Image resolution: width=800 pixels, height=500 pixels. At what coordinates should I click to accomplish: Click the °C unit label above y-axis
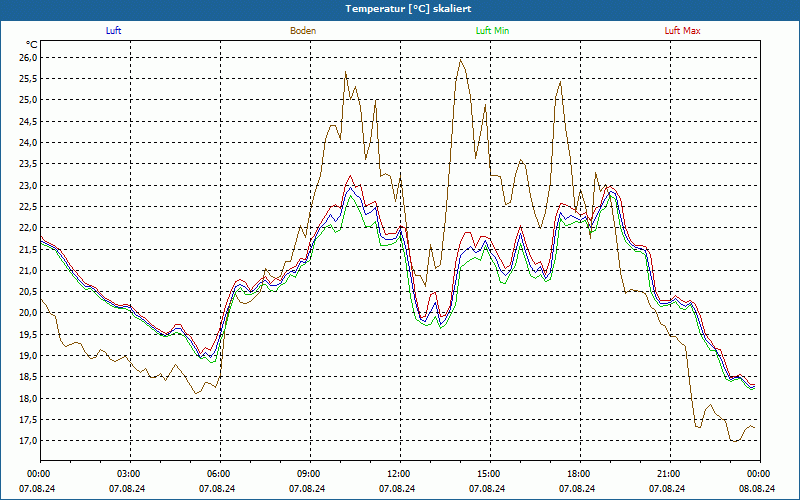[x=32, y=44]
